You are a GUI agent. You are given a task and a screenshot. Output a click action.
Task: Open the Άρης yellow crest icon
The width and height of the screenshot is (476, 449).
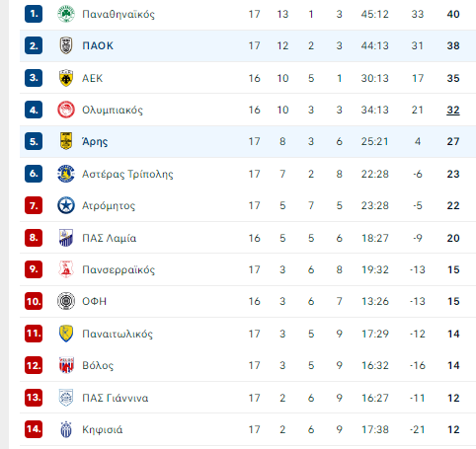[66, 141]
